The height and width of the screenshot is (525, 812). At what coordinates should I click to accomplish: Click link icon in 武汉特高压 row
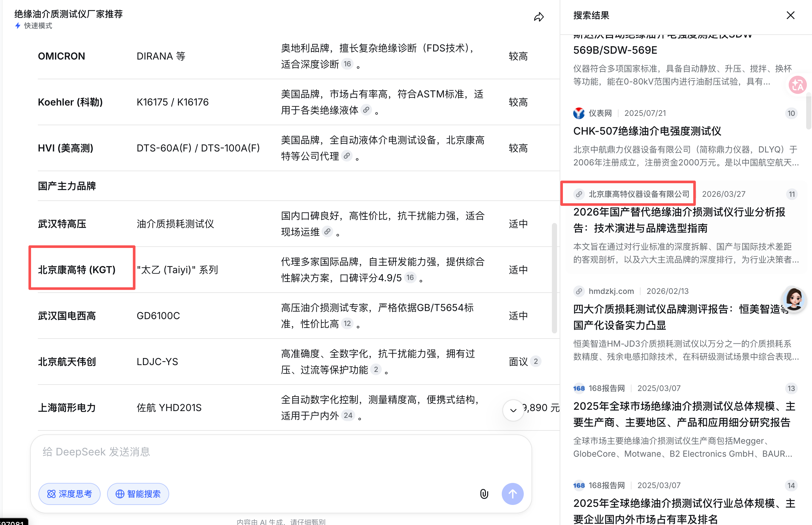click(x=327, y=232)
